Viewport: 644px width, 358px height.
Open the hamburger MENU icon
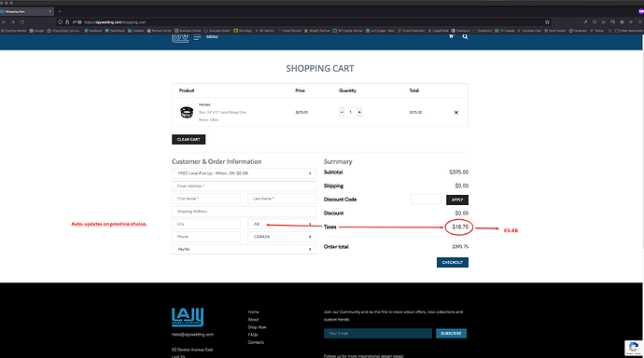point(198,37)
